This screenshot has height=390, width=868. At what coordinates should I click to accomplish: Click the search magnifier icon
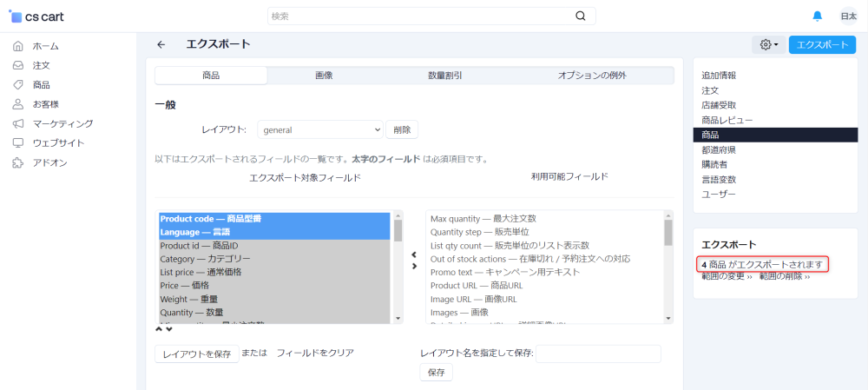point(580,16)
